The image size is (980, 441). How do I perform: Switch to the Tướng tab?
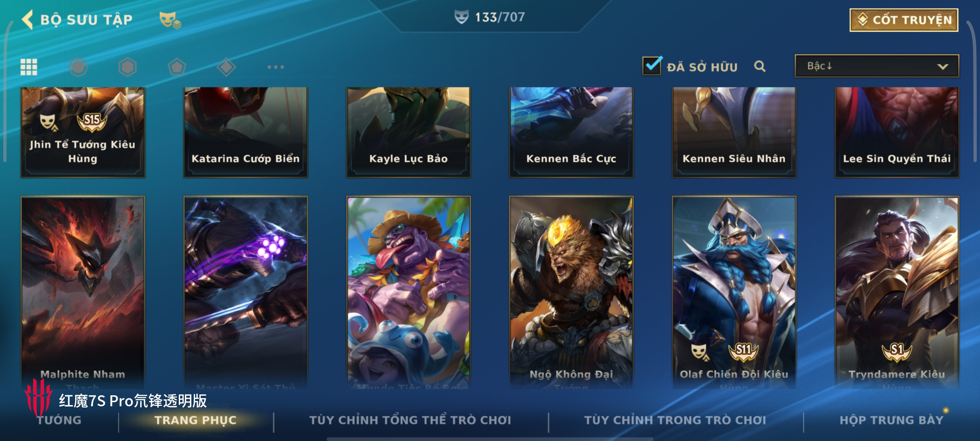59,420
